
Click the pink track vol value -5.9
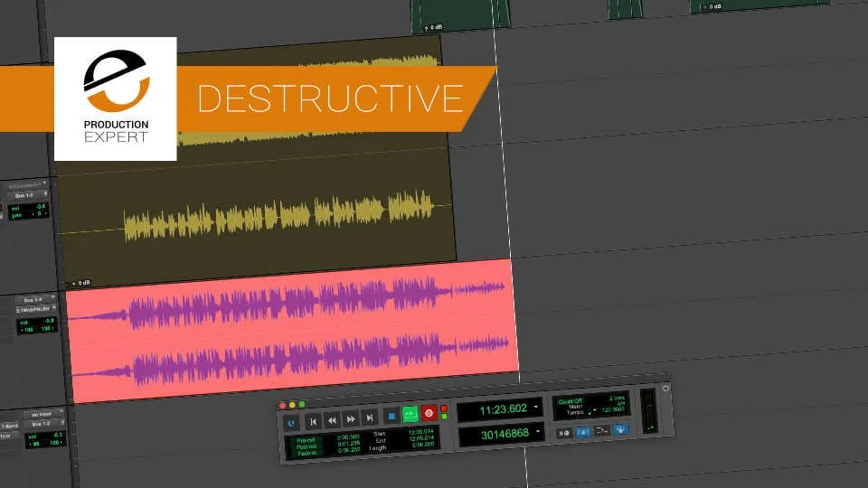click(49, 321)
